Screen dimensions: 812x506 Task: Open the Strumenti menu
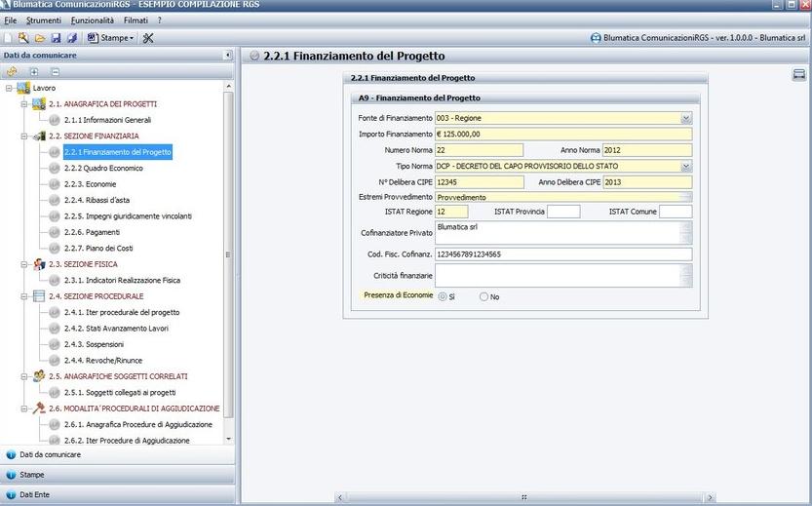[44, 20]
